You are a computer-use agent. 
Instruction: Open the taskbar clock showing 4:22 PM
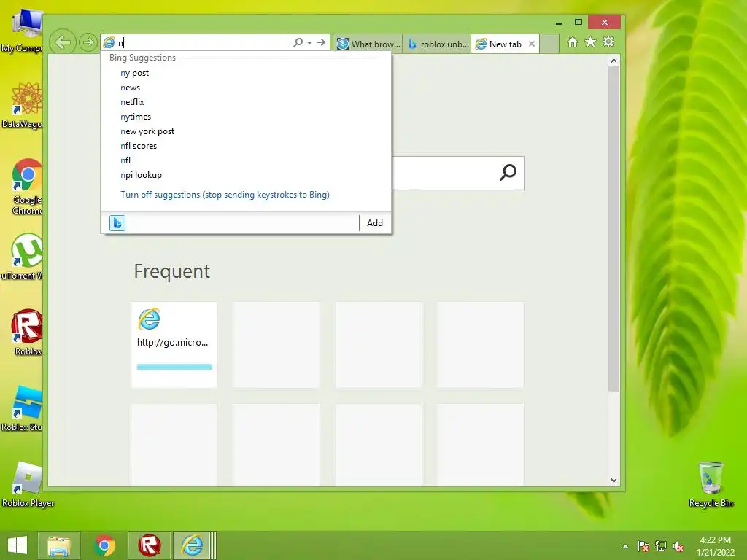pyautogui.click(x=715, y=545)
